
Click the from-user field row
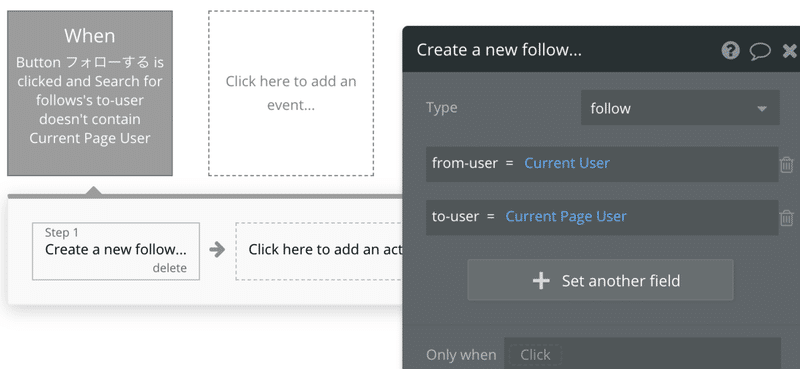[602, 164]
